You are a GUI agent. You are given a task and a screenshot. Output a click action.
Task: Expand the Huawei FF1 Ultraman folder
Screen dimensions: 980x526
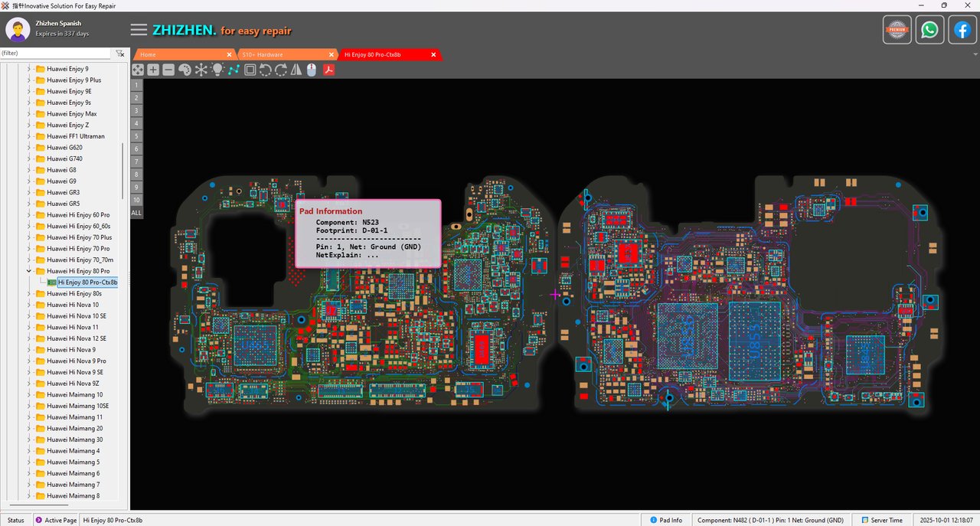click(x=29, y=136)
